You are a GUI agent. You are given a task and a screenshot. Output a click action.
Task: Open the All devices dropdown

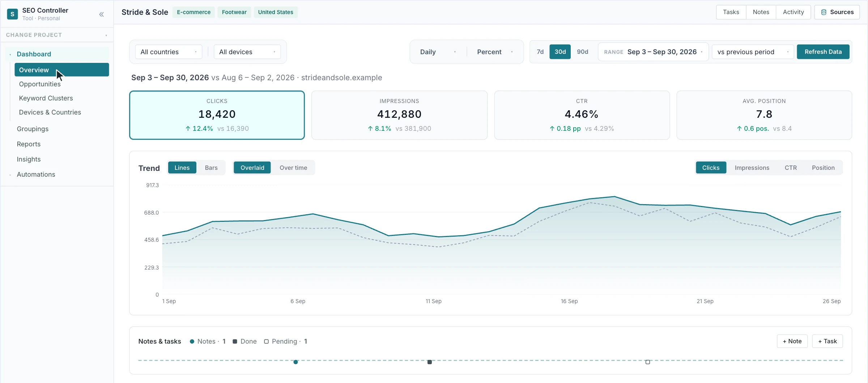pyautogui.click(x=247, y=52)
